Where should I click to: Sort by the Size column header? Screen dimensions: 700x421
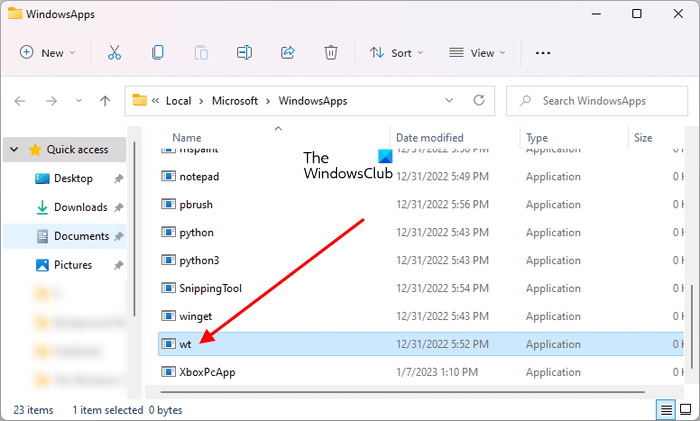click(x=643, y=138)
